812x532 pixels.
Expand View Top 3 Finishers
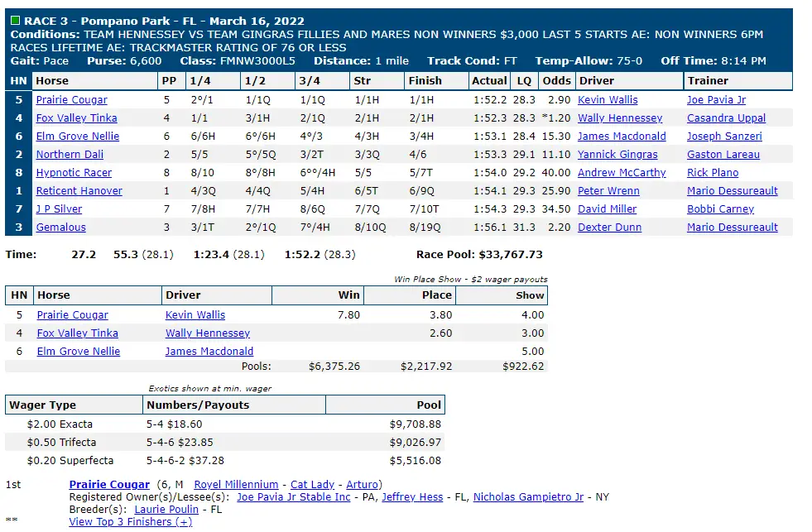(x=131, y=521)
